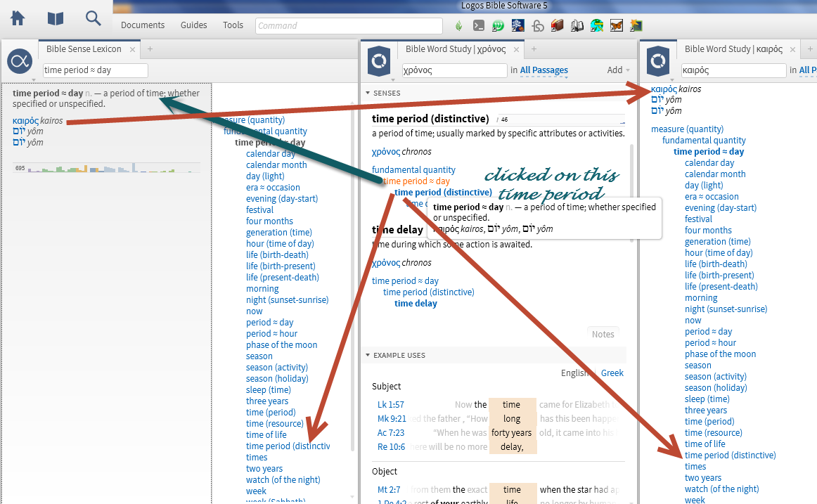Click the terminal prompt shortcut icon
Screen dimensions: 817x504
click(478, 25)
